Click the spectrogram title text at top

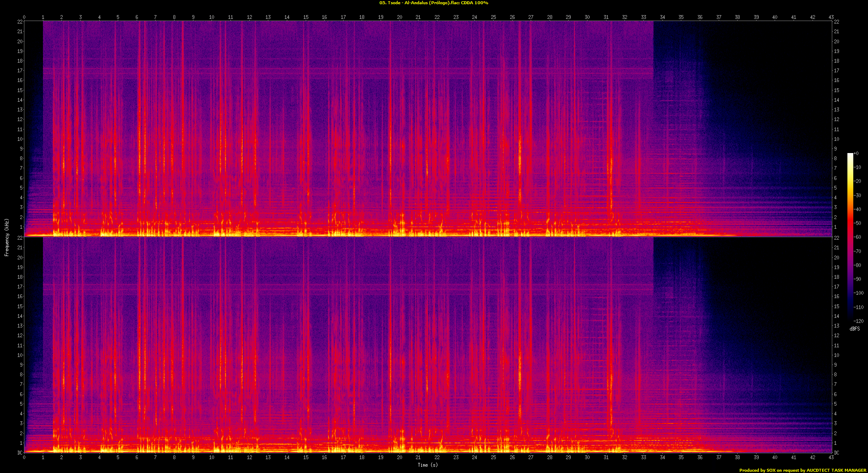[x=434, y=3]
